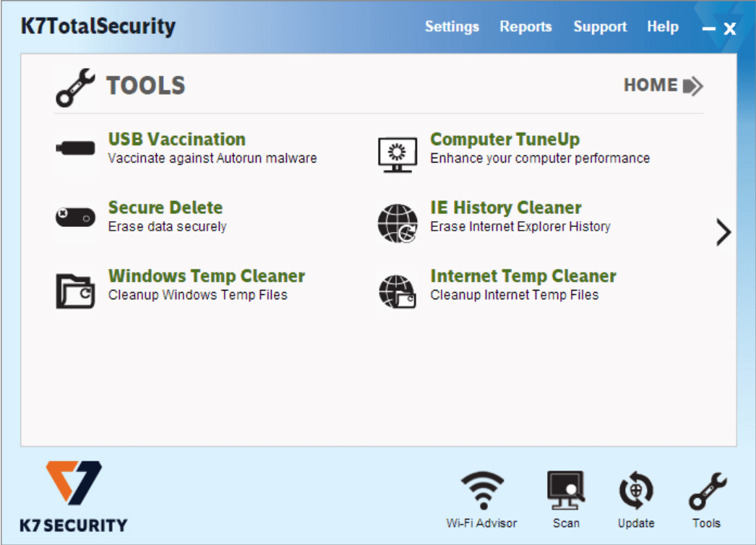Viewport: 756px width, 545px height.
Task: View the Reports section
Action: tap(525, 27)
